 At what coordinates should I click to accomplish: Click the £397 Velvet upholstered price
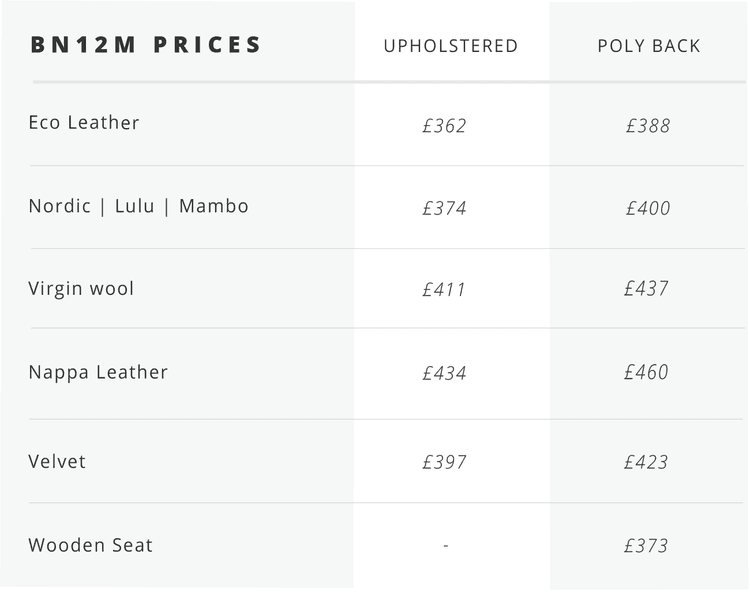click(444, 462)
